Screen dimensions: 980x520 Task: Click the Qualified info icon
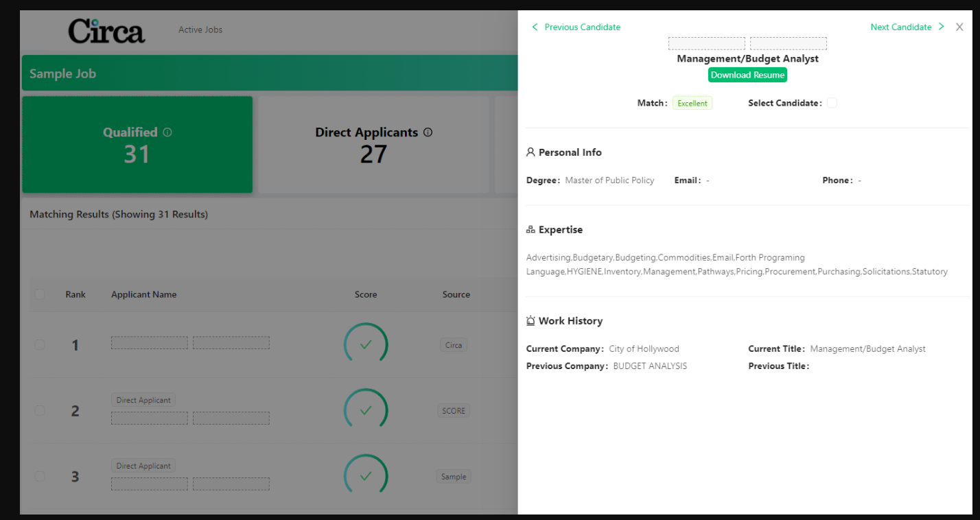[167, 132]
